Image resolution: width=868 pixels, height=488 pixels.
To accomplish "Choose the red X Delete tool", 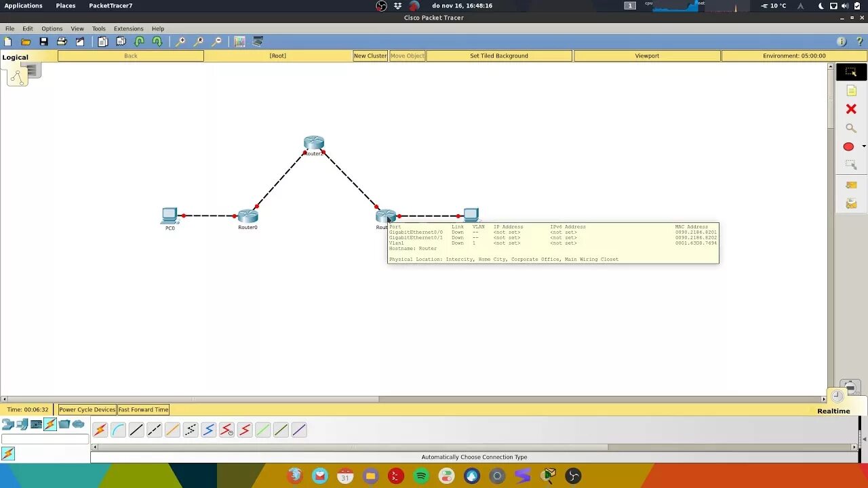I will (851, 109).
